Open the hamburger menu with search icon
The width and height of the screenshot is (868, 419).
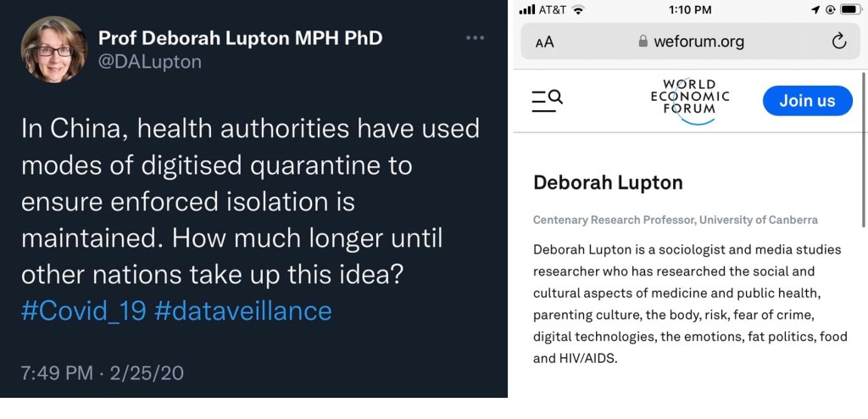547,100
